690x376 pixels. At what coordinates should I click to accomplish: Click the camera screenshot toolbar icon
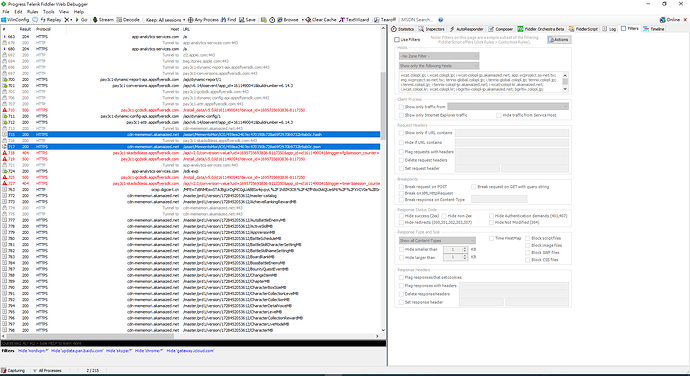point(264,20)
